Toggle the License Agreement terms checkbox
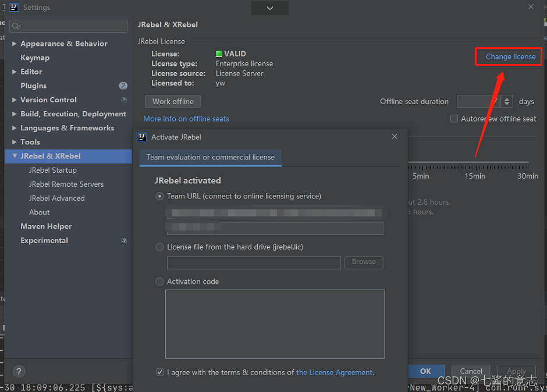 pyautogui.click(x=160, y=372)
